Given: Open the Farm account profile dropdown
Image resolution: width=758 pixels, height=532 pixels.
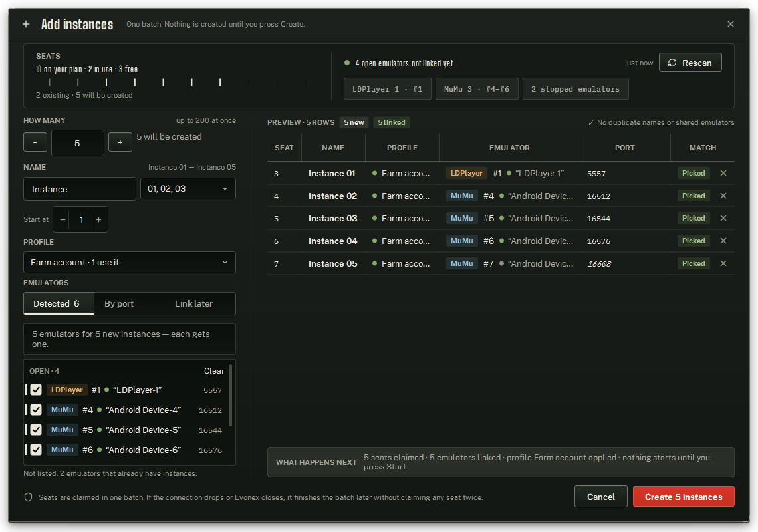Looking at the screenshot, I should point(130,262).
